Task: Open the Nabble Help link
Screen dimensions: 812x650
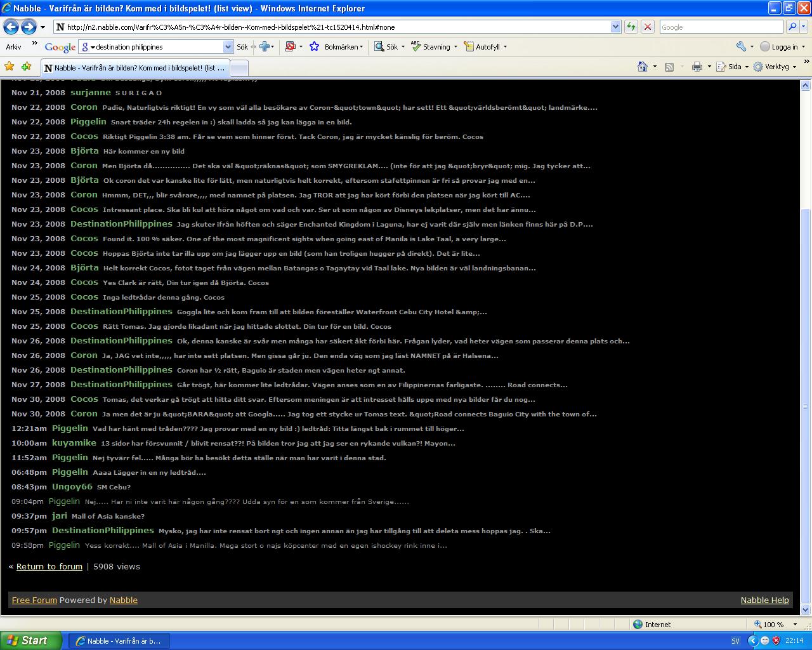Action: click(764, 600)
